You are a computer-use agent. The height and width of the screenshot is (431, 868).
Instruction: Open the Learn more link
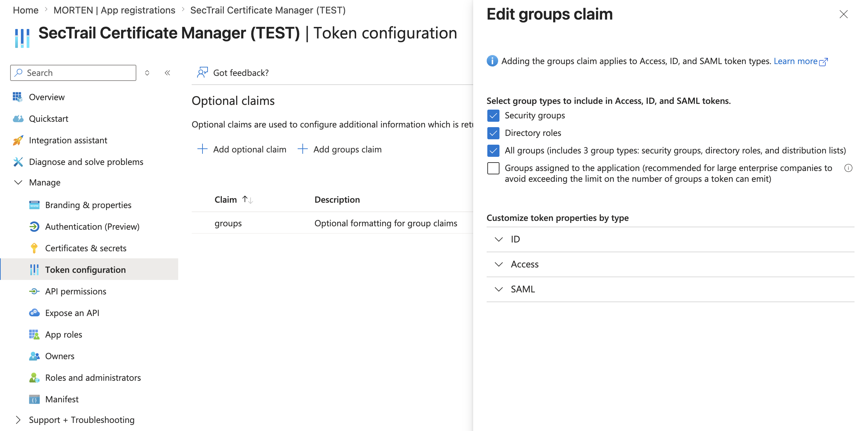(795, 61)
